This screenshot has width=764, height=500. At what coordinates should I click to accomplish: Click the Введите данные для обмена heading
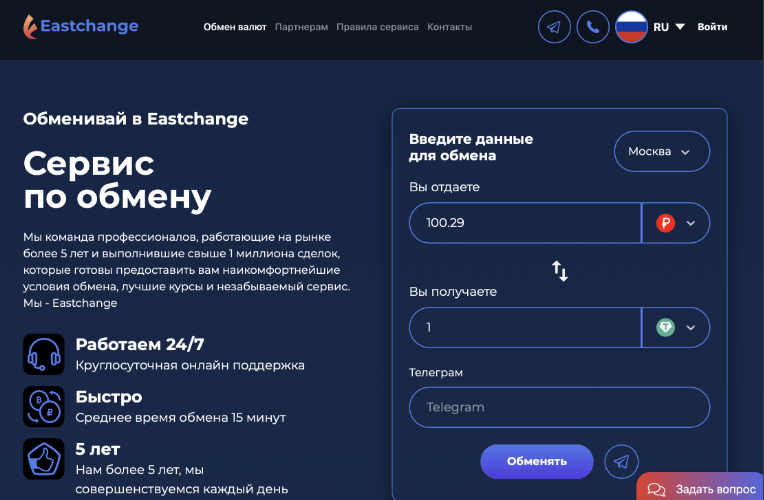point(471,147)
